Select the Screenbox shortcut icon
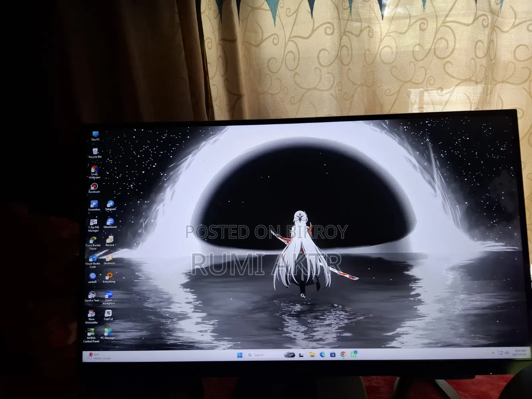Viewport: 532px width, 399px height. [x=94, y=206]
